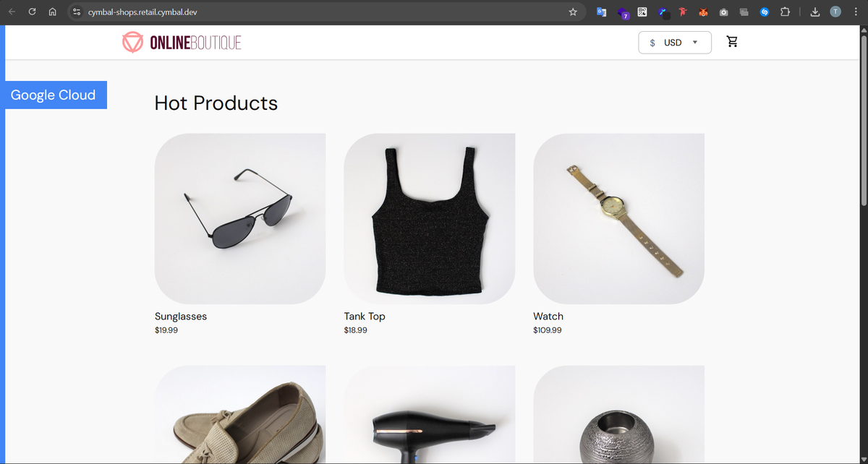The image size is (868, 464).
Task: Open the QR code extension
Action: 642,12
